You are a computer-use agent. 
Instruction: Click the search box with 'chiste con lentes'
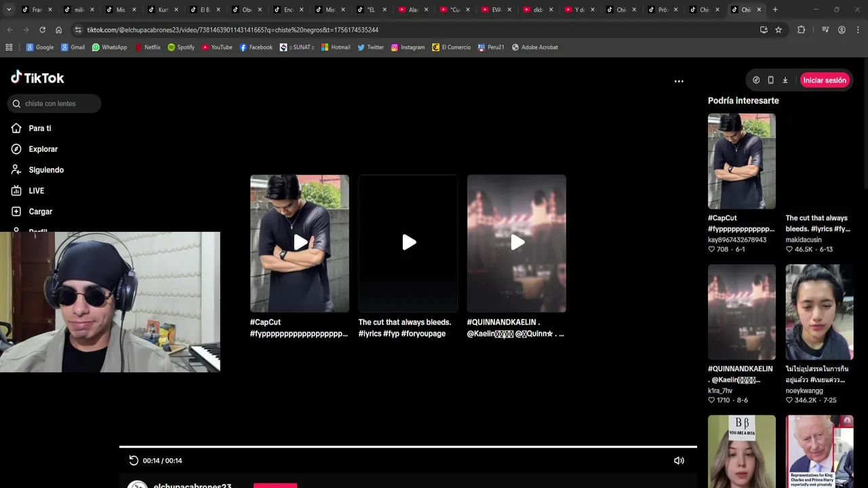click(54, 104)
